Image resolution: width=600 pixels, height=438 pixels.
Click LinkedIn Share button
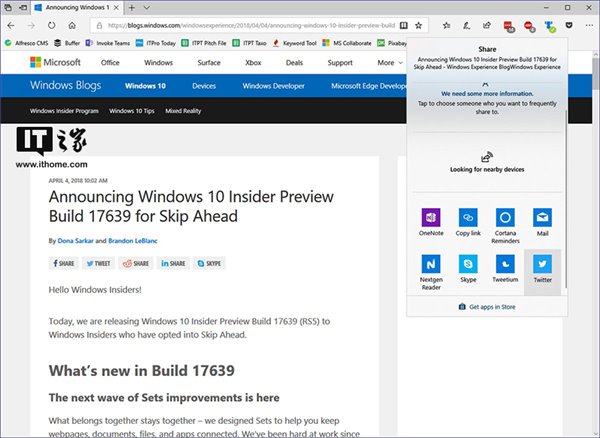173,263
